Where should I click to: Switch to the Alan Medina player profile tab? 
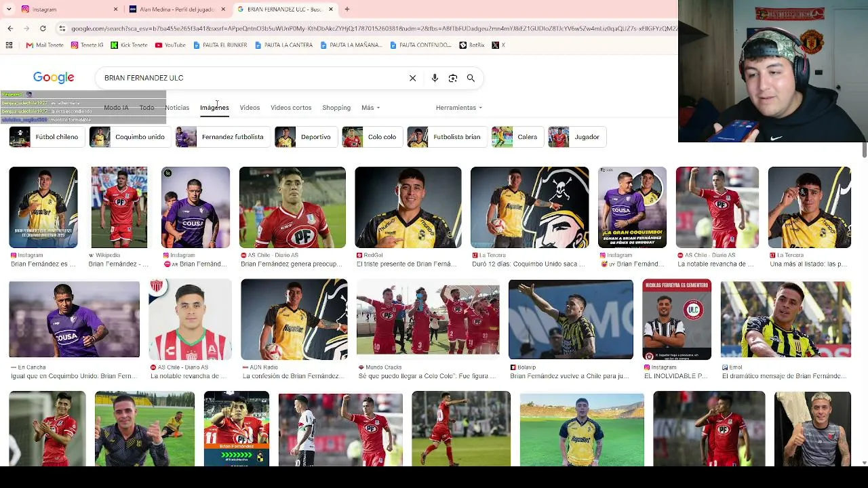coord(176,9)
